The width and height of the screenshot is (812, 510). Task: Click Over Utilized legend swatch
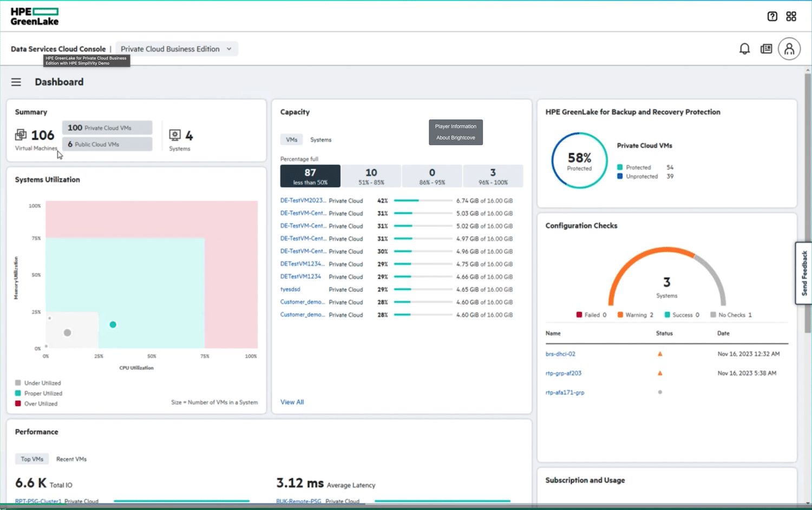[18, 403]
